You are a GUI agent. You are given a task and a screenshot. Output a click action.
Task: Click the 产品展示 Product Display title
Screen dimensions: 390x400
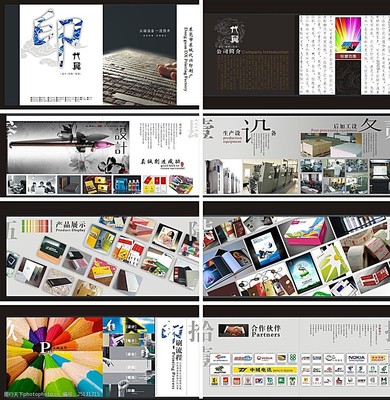[x=70, y=226]
